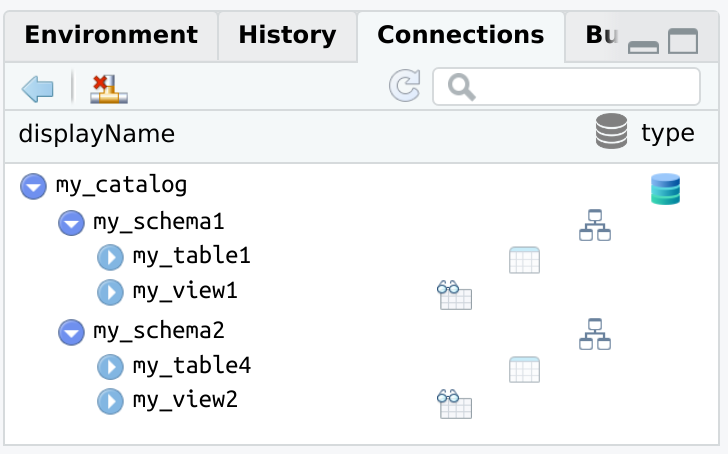
Task: Open the History tab
Action: [287, 35]
